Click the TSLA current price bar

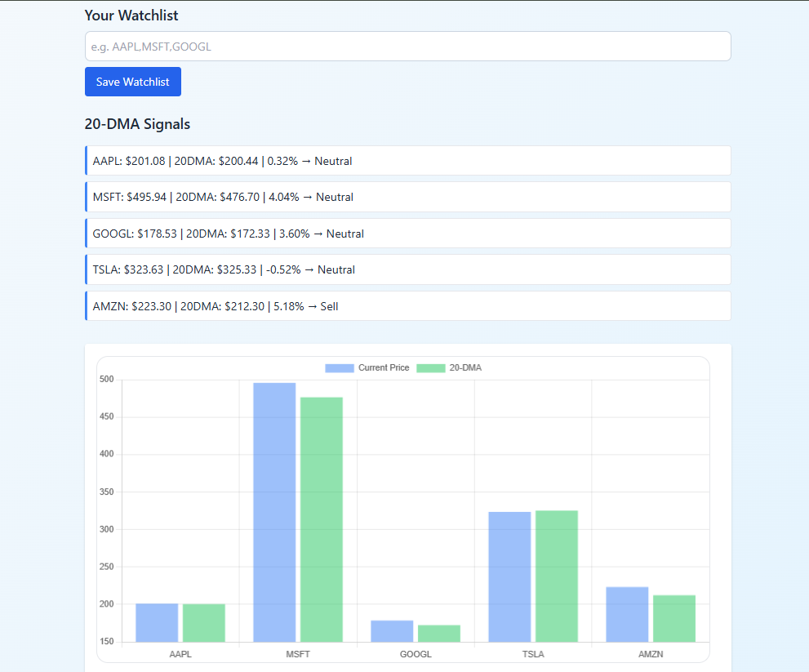point(509,577)
